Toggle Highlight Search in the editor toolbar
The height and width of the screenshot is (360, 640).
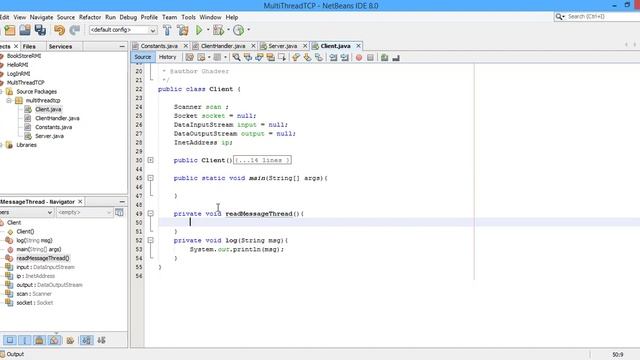pos(271,58)
